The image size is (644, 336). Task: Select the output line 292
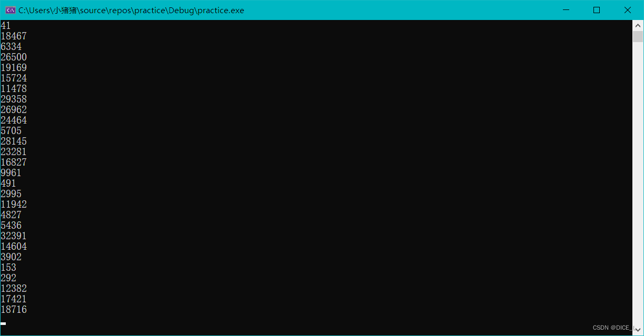[x=8, y=278]
